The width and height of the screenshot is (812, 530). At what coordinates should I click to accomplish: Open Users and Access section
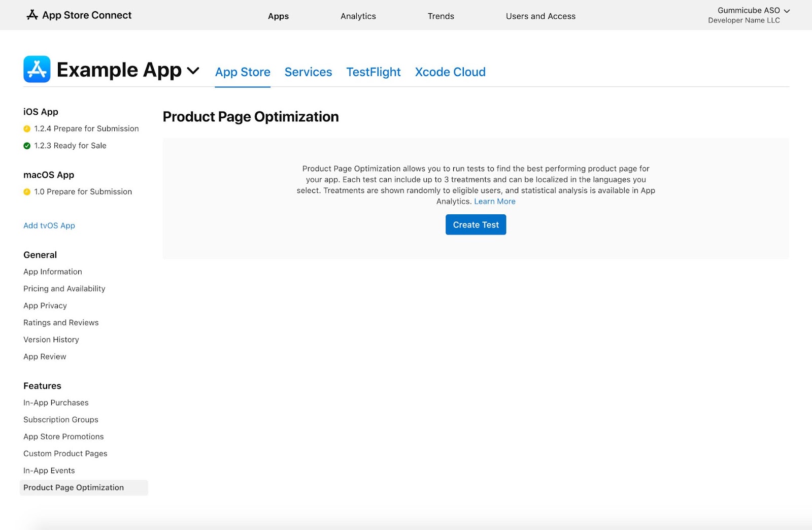pos(540,16)
